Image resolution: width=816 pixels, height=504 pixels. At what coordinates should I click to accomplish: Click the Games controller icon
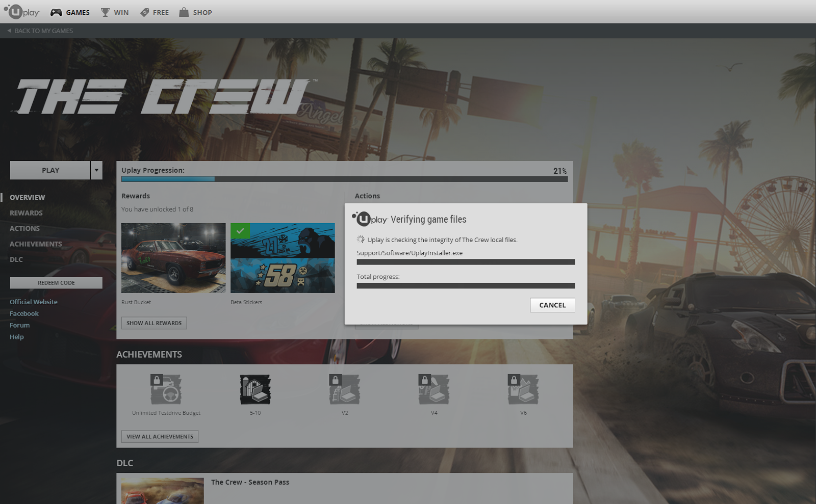tap(56, 12)
